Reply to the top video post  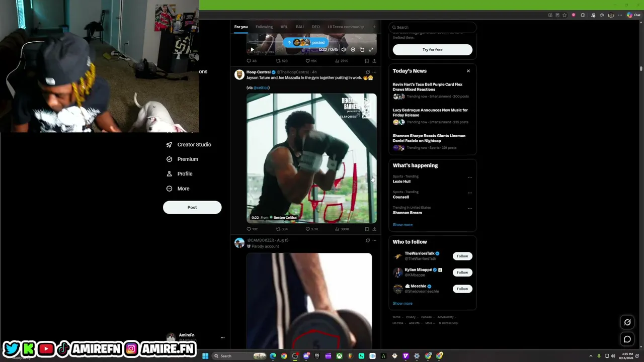(x=252, y=61)
